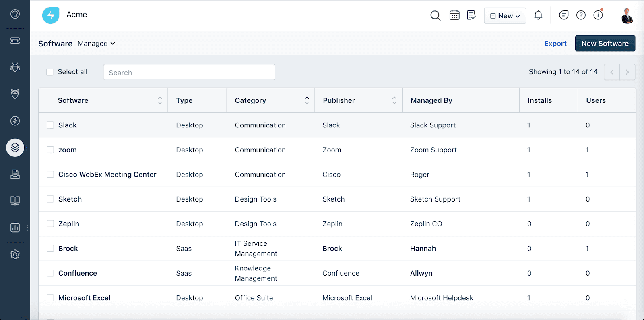Screen dimensions: 644x320
Task: Sort by the Category column arrows
Action: click(307, 100)
